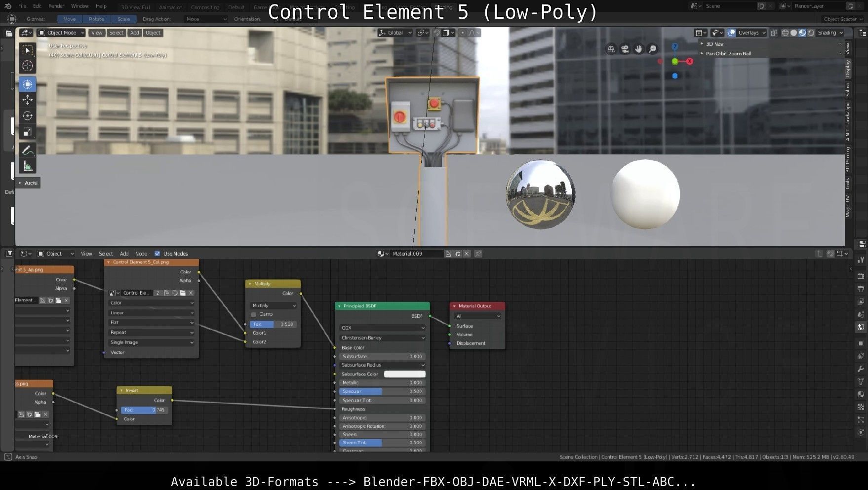
Task: Click the zoom magnifier navigation icon
Action: [653, 49]
